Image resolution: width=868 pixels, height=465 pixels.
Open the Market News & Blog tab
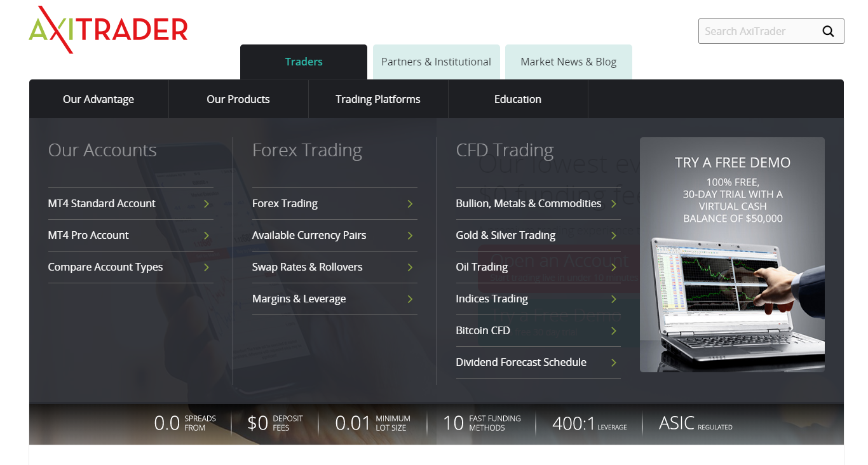[x=569, y=62]
